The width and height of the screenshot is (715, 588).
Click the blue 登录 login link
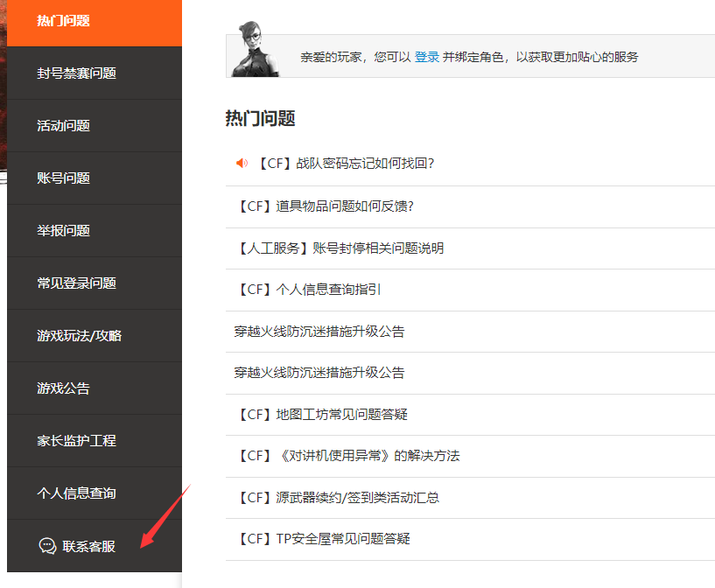click(x=427, y=57)
